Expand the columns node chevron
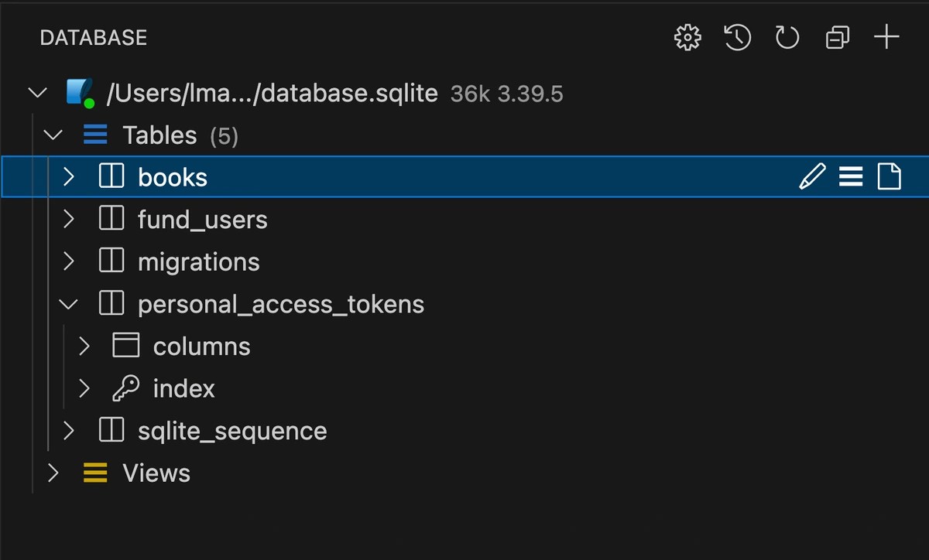Image resolution: width=929 pixels, height=560 pixels. coord(84,346)
